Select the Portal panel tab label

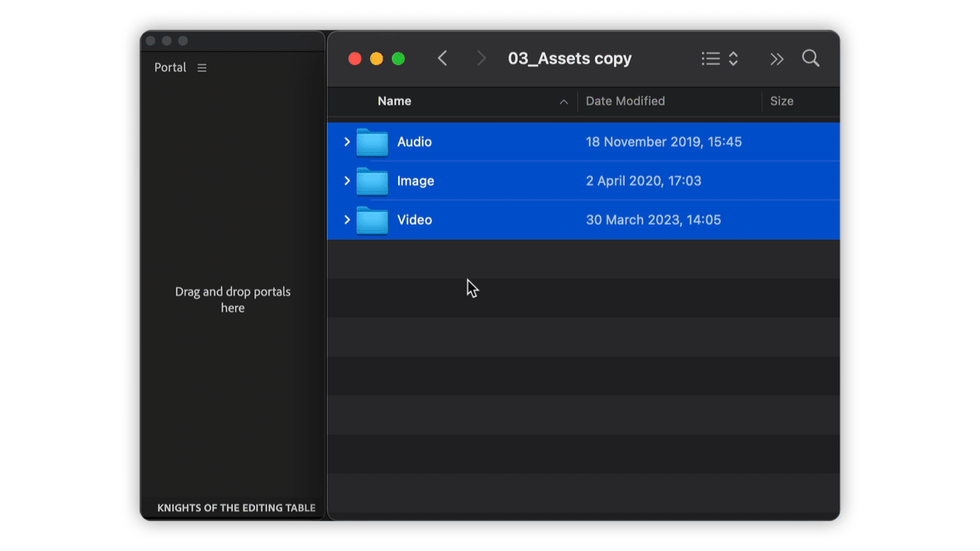pos(170,67)
